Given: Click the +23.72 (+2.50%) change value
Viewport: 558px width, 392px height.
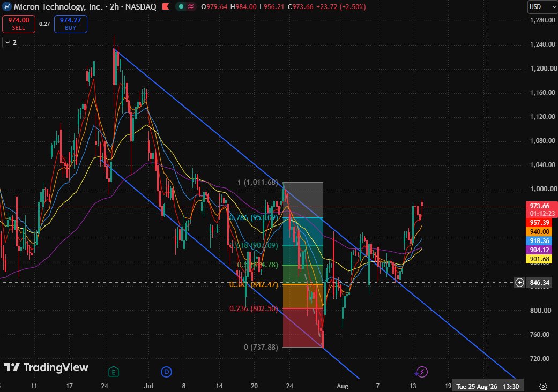Looking at the screenshot, I should pyautogui.click(x=341, y=7).
